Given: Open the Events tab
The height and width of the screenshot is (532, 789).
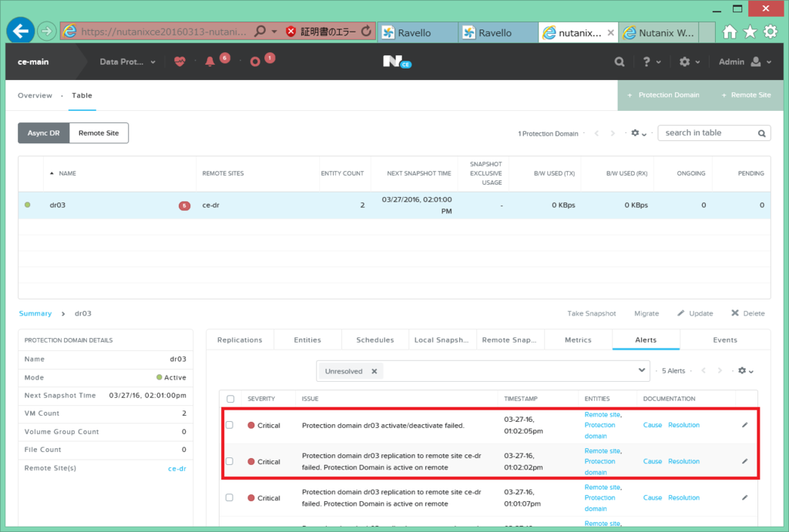Looking at the screenshot, I should point(724,340).
